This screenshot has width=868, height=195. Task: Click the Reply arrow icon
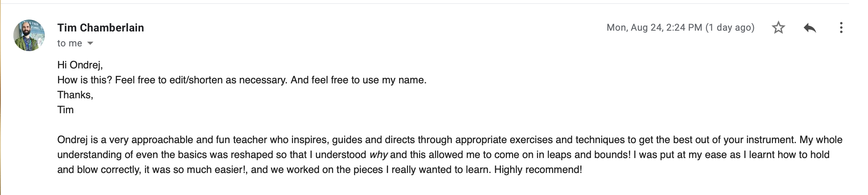tap(810, 28)
